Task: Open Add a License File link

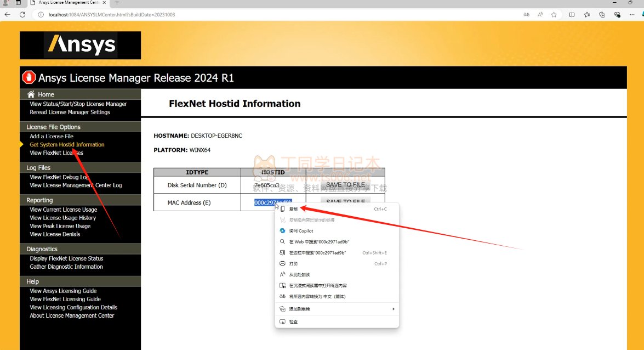Action: pyautogui.click(x=52, y=137)
